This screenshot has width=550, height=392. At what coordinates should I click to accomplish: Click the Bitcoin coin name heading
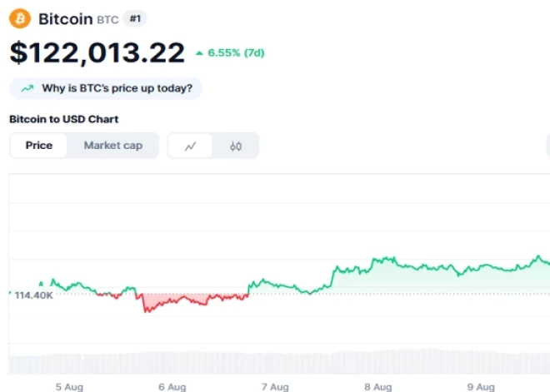point(66,18)
